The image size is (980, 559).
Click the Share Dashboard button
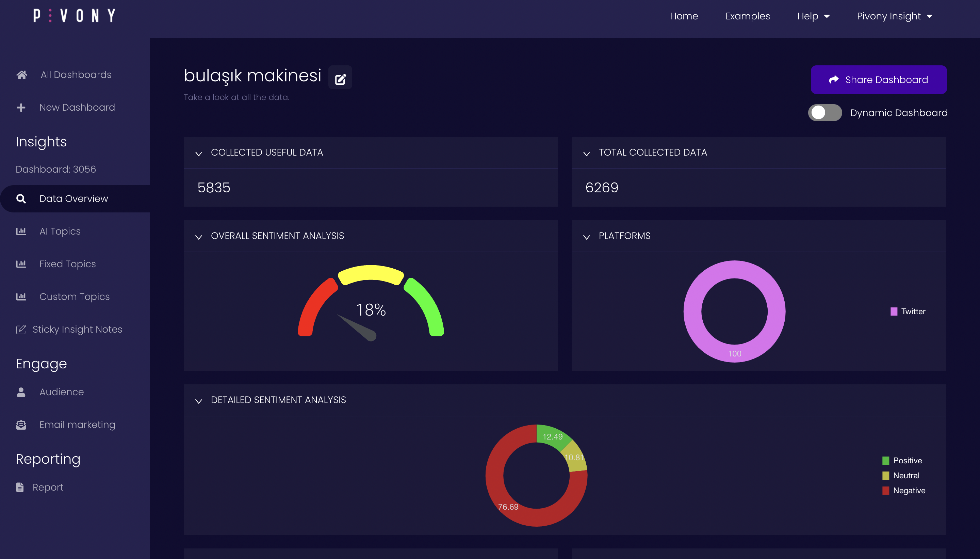[878, 79]
